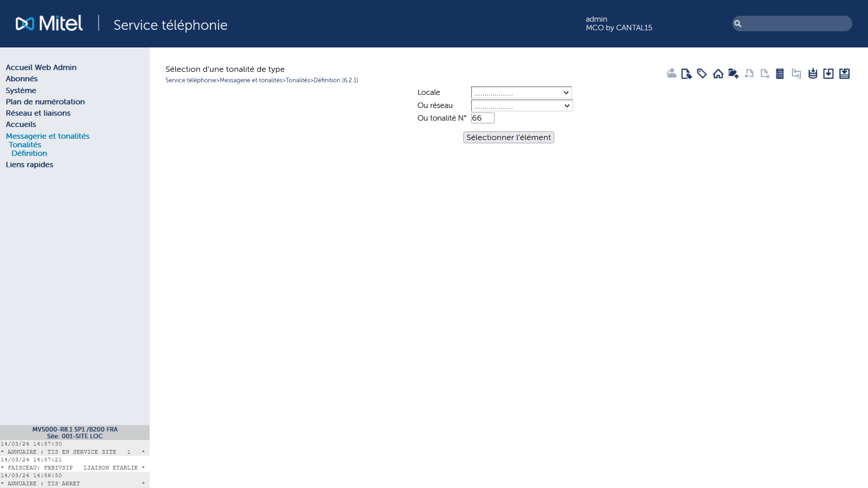Click Messagerie et tonalités breadcrumb link
This screenshot has width=868, height=488.
pos(251,80)
